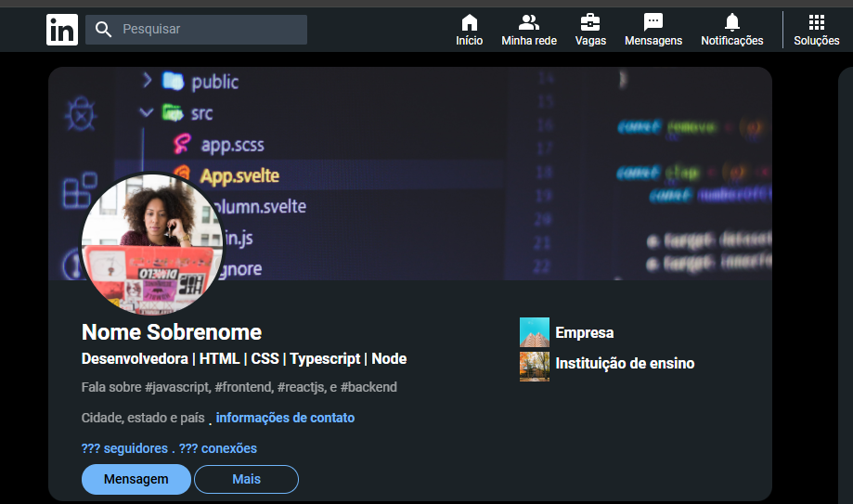
Task: Open the Mensagens chat bubble icon
Action: pyautogui.click(x=653, y=22)
